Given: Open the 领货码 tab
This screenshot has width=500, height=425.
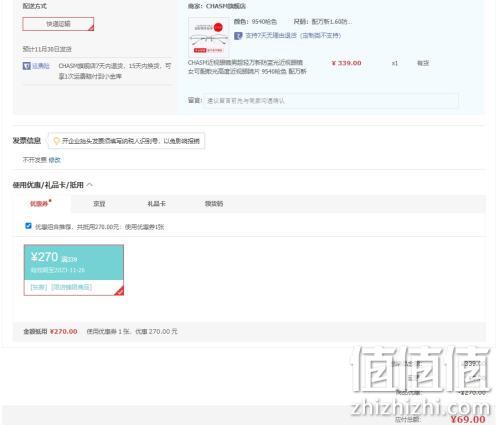Looking at the screenshot, I should click(x=214, y=204).
